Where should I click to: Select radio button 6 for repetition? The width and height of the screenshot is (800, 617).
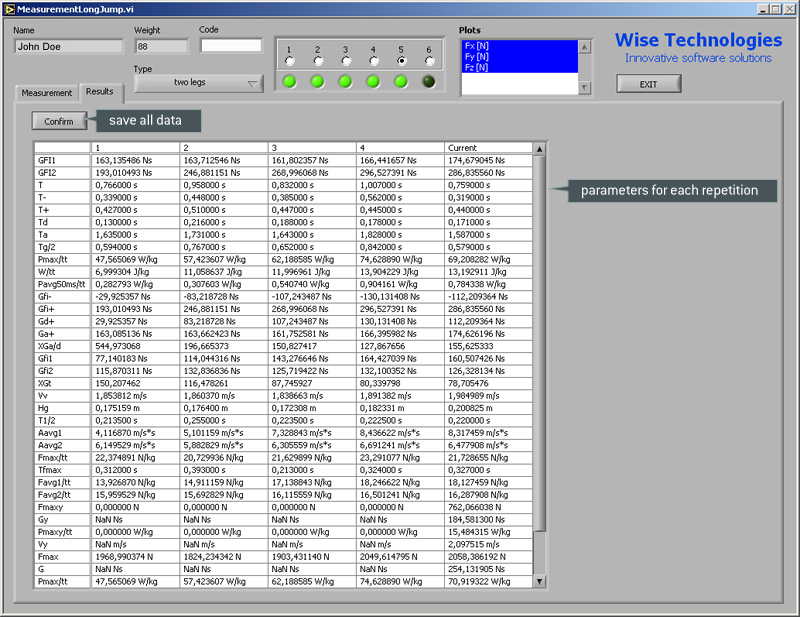430,61
